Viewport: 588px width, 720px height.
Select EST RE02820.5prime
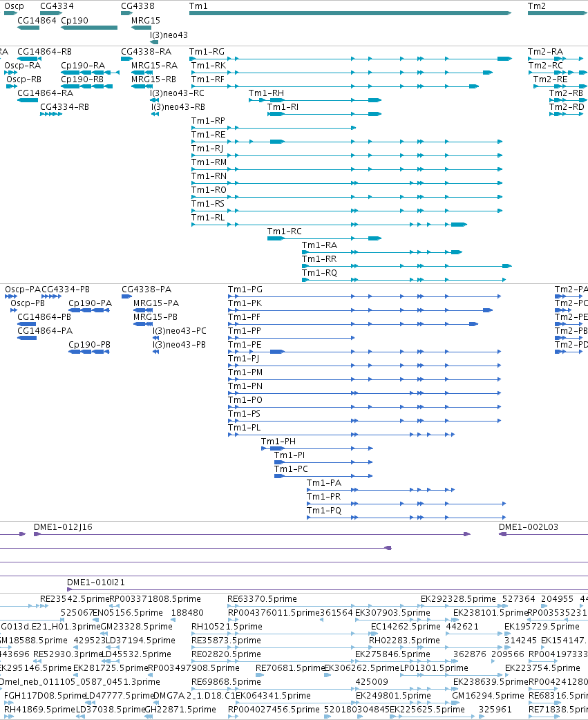[x=227, y=654]
